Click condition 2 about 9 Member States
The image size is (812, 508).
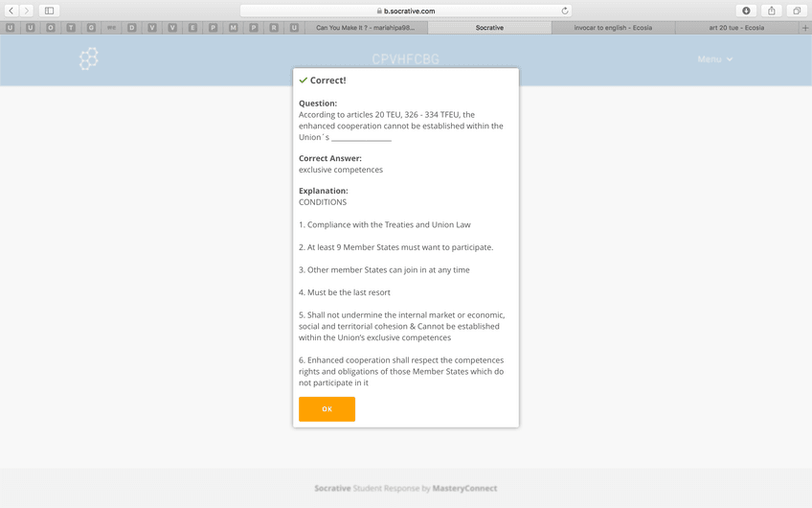pyautogui.click(x=396, y=247)
